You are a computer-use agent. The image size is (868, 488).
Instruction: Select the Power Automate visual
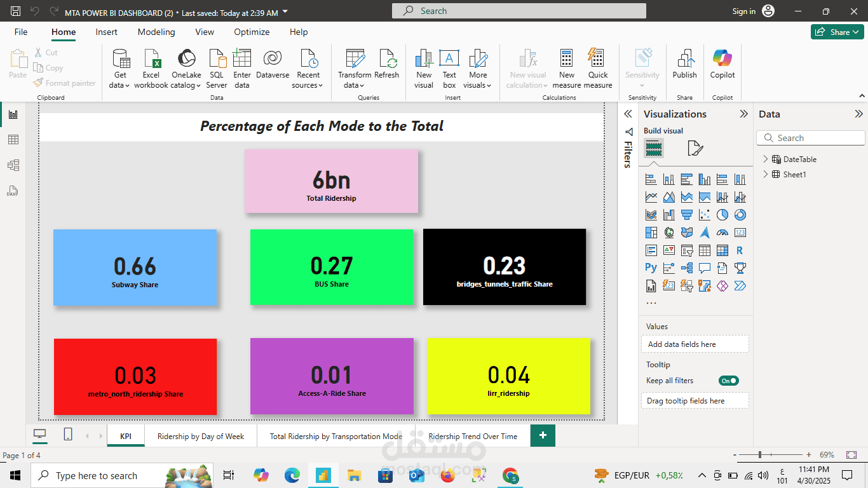(x=740, y=286)
